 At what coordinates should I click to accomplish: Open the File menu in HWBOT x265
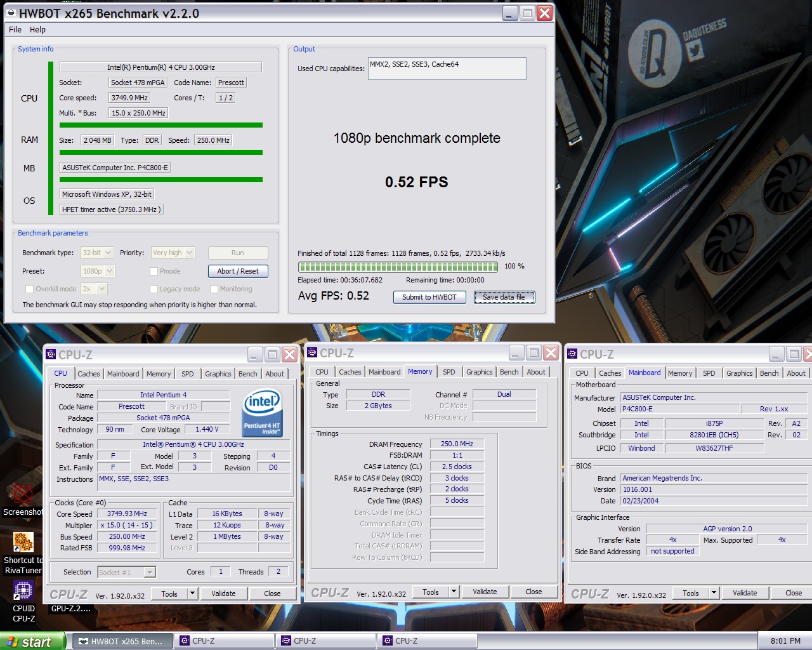(15, 29)
